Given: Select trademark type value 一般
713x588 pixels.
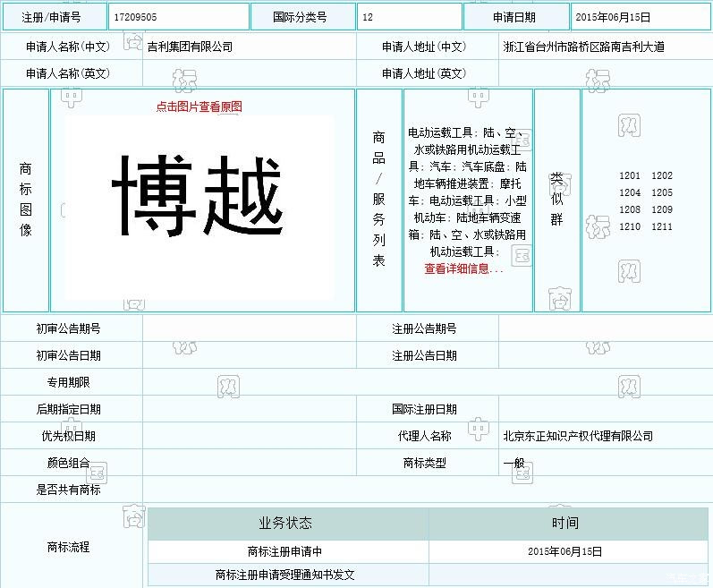Looking at the screenshot, I should (x=514, y=463).
